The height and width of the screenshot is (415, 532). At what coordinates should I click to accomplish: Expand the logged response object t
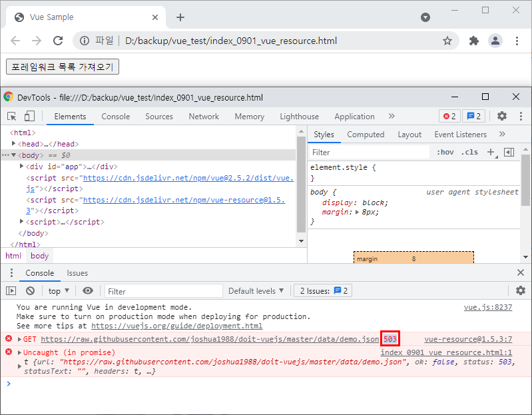click(20, 366)
